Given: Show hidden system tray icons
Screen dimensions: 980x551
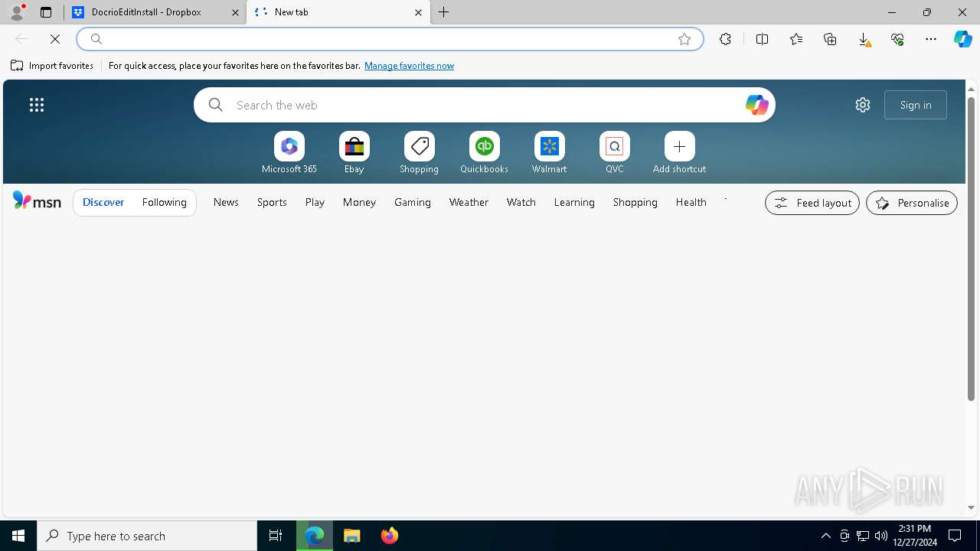Looking at the screenshot, I should (826, 536).
